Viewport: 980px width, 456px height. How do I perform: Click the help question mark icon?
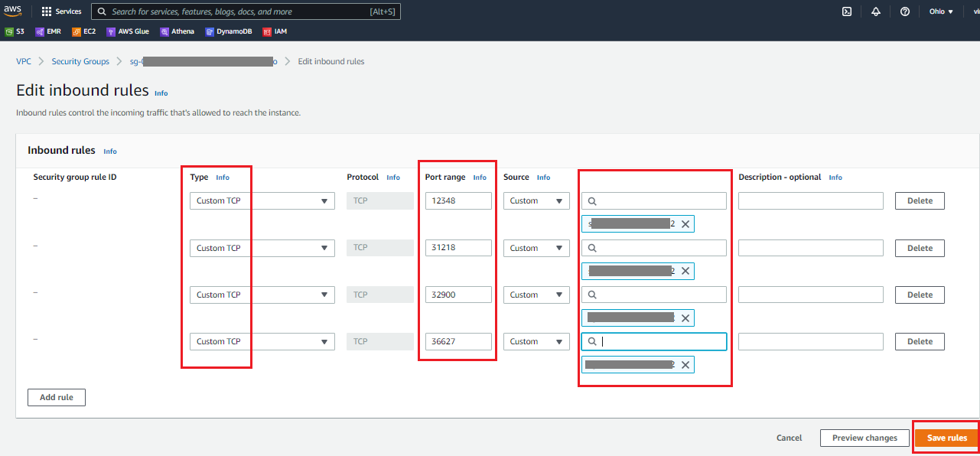[x=905, y=11]
